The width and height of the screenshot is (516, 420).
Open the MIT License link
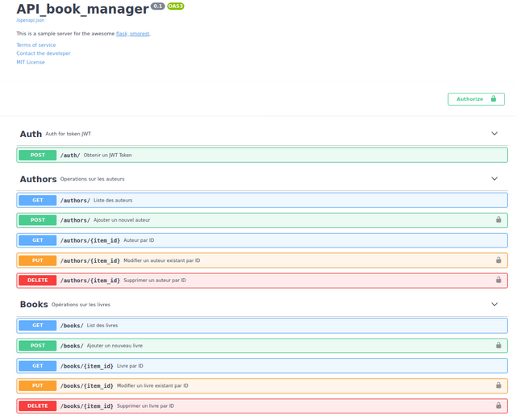tap(31, 62)
